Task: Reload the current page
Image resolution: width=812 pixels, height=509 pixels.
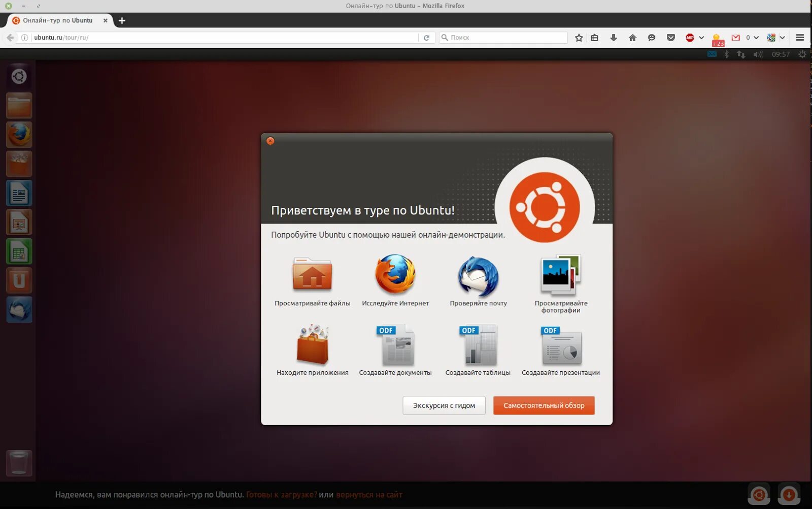Action: pos(427,38)
